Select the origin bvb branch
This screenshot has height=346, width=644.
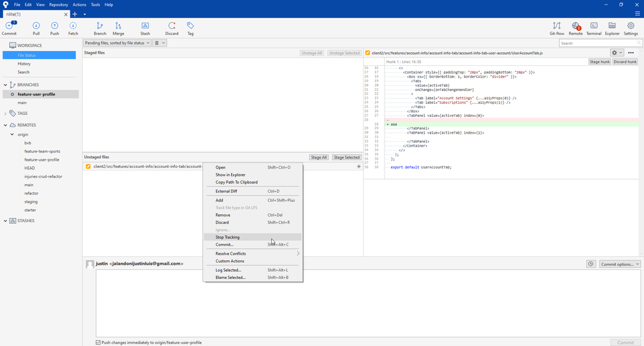coord(28,143)
